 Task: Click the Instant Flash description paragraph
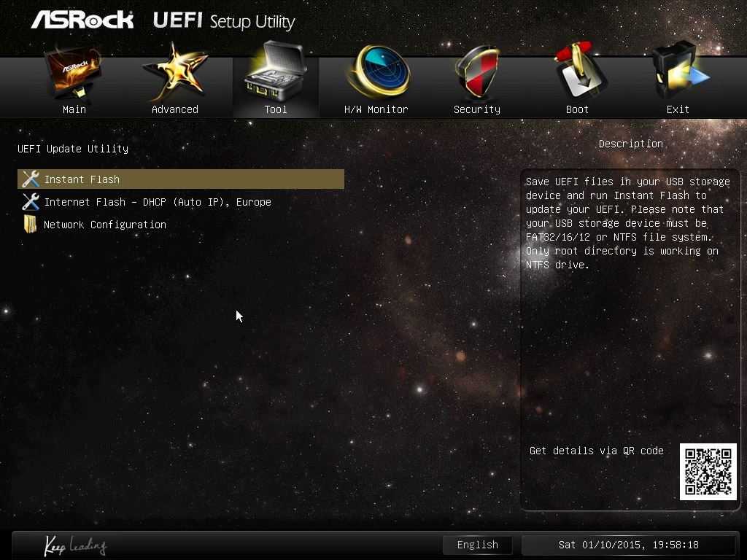[x=628, y=223]
